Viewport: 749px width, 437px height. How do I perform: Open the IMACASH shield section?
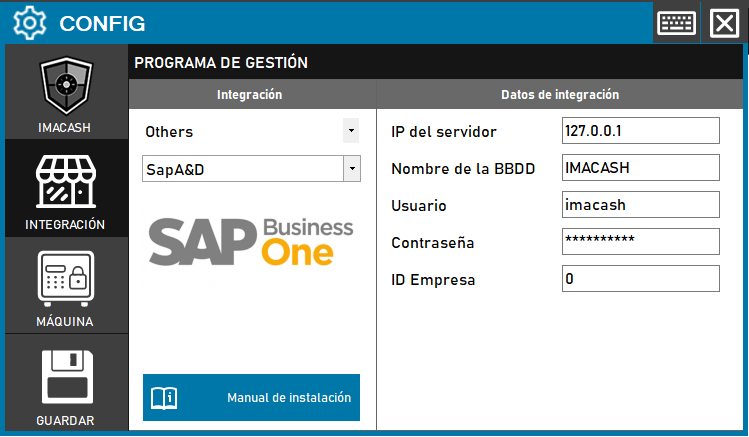[x=65, y=92]
